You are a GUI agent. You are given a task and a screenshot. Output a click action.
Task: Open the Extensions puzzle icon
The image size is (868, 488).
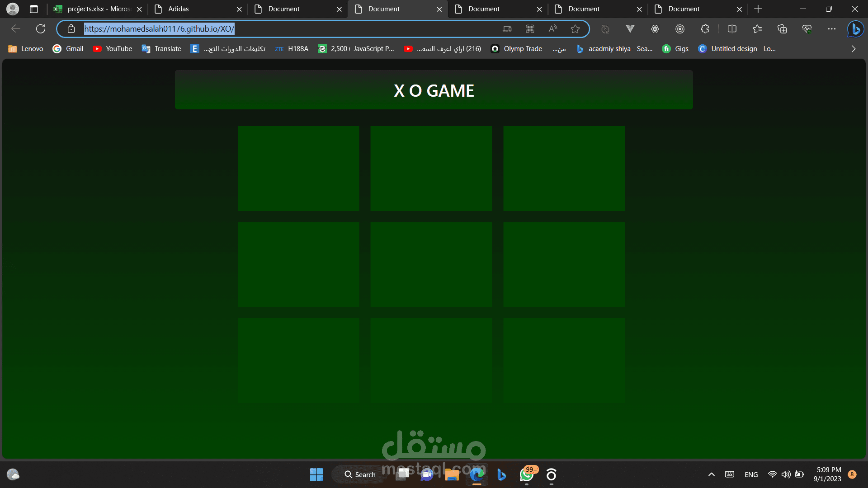[x=705, y=29]
